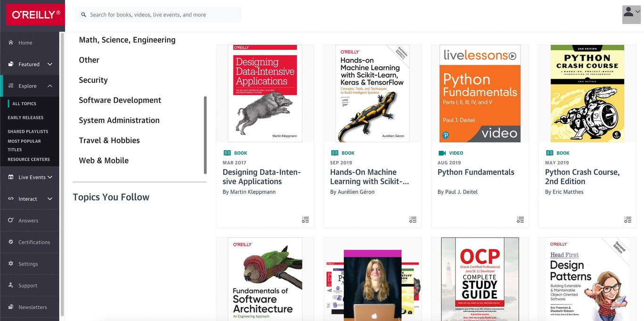Click the Settings gear icon

tap(11, 263)
